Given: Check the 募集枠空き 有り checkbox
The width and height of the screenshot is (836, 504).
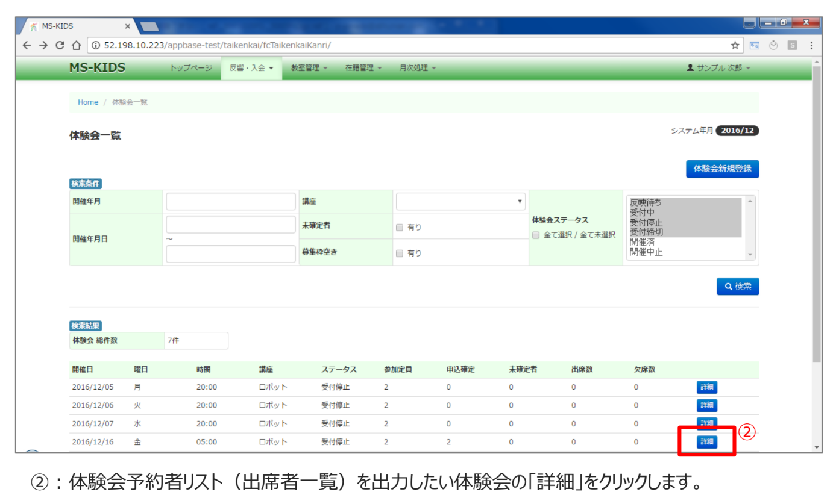Looking at the screenshot, I should 400,254.
